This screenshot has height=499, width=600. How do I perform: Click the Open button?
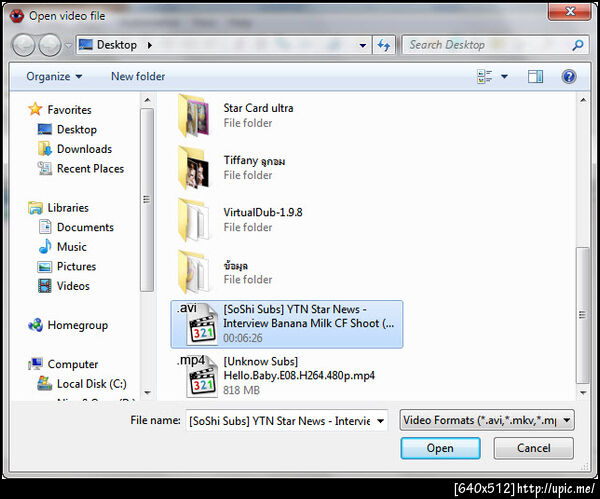tap(440, 448)
